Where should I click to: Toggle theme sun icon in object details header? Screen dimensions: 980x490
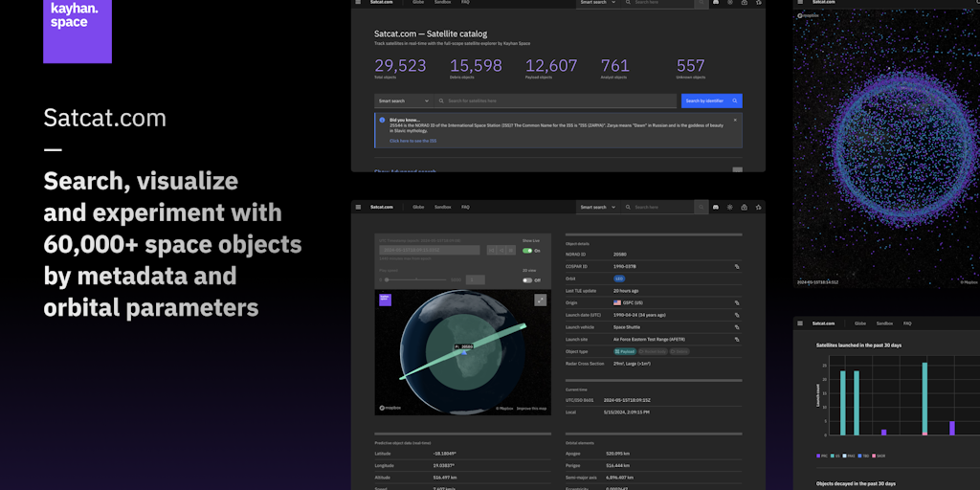click(730, 207)
